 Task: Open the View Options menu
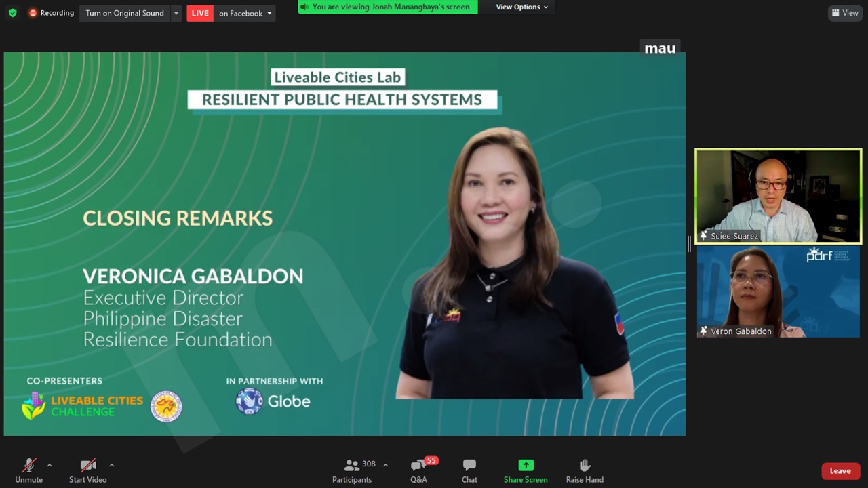(x=522, y=7)
